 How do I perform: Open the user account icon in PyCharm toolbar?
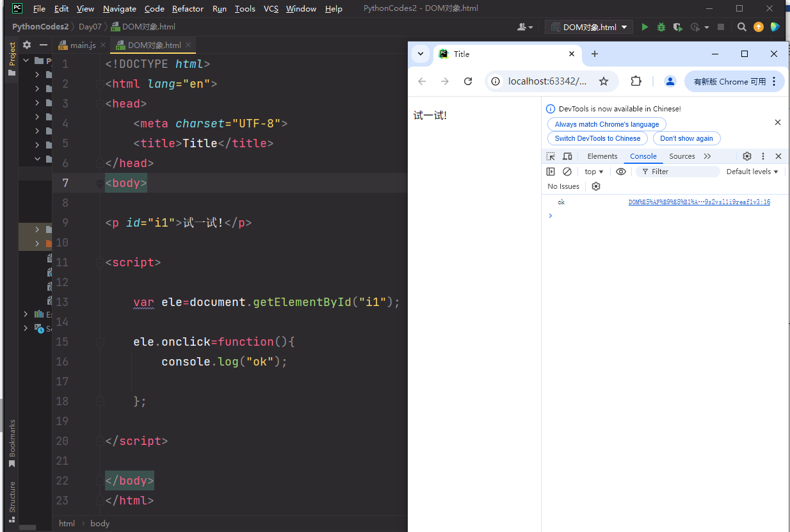[524, 27]
